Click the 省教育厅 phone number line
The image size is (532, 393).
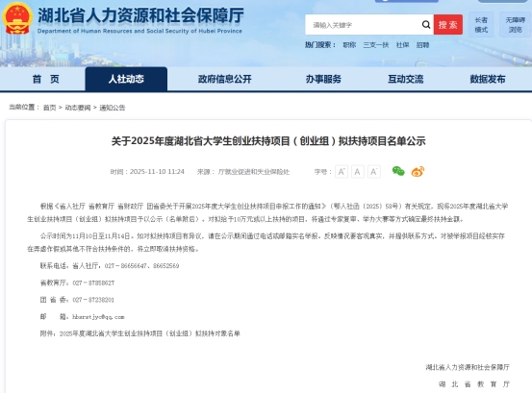[77, 282]
